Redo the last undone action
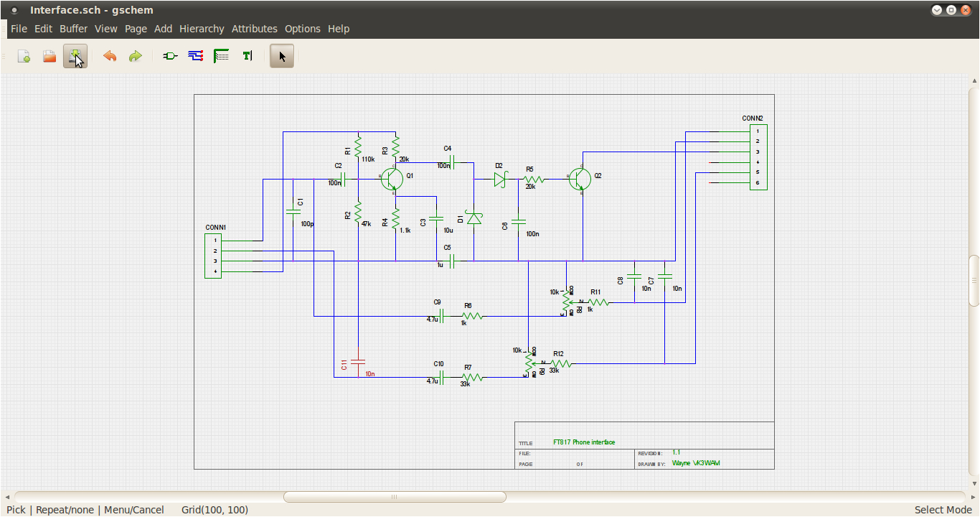This screenshot has width=980, height=517. pyautogui.click(x=136, y=55)
